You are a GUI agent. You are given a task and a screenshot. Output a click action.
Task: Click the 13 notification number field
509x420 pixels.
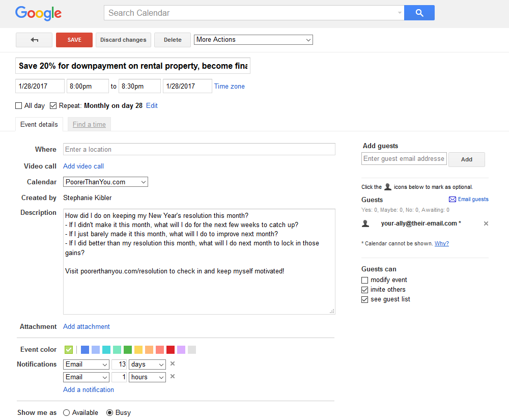pos(119,365)
